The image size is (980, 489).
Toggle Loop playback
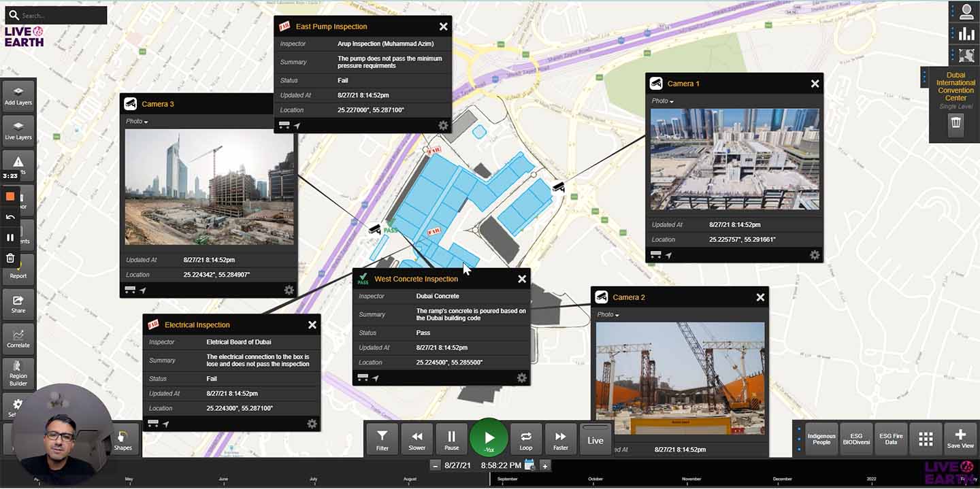(x=526, y=439)
